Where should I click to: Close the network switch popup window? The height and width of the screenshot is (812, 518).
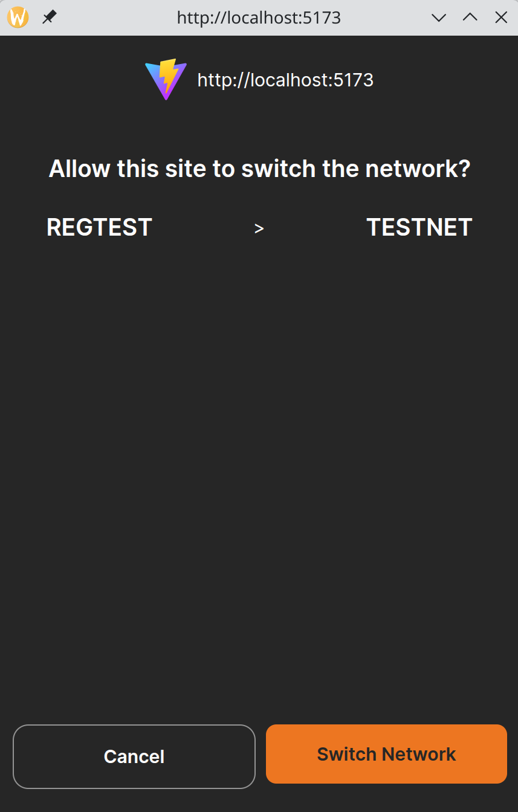tap(501, 18)
